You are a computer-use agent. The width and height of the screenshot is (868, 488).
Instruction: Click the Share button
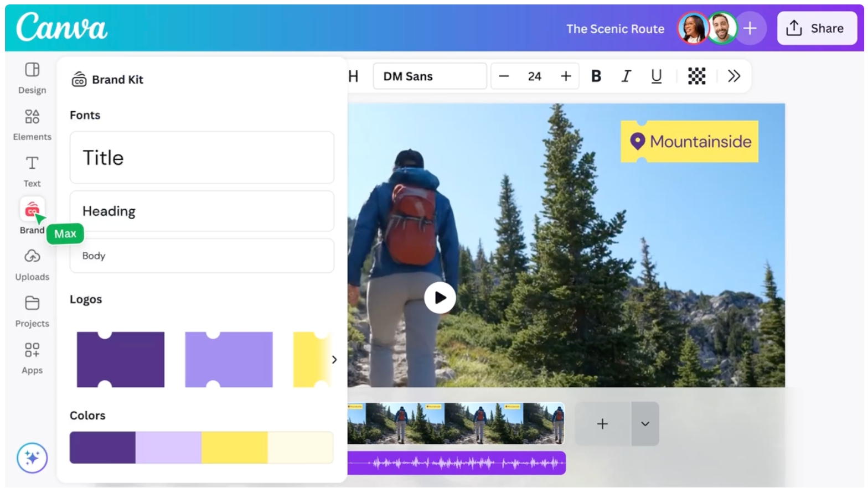click(817, 28)
